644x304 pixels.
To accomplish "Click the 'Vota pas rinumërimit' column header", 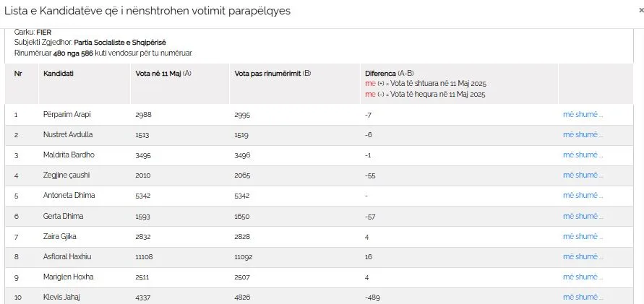I will coord(272,74).
